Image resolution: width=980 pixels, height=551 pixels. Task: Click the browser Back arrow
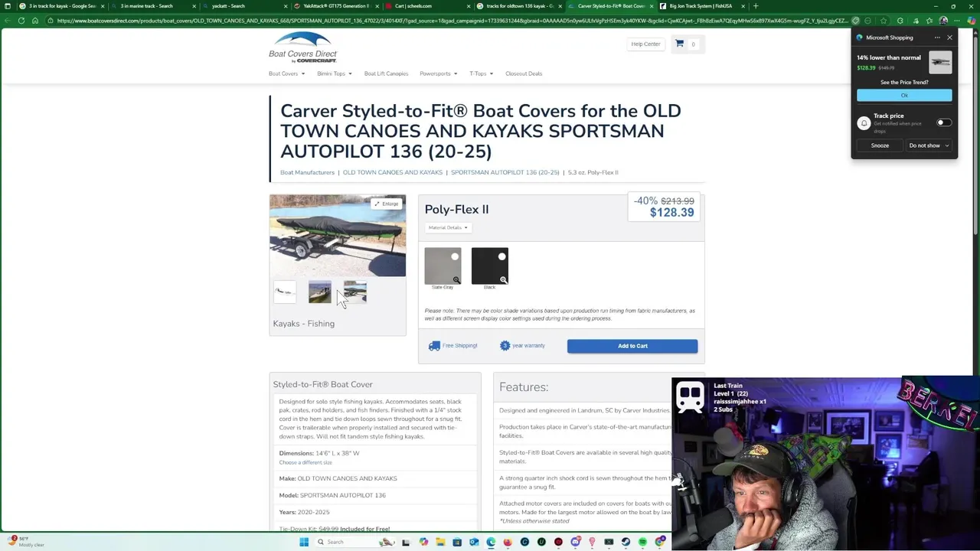[8, 21]
